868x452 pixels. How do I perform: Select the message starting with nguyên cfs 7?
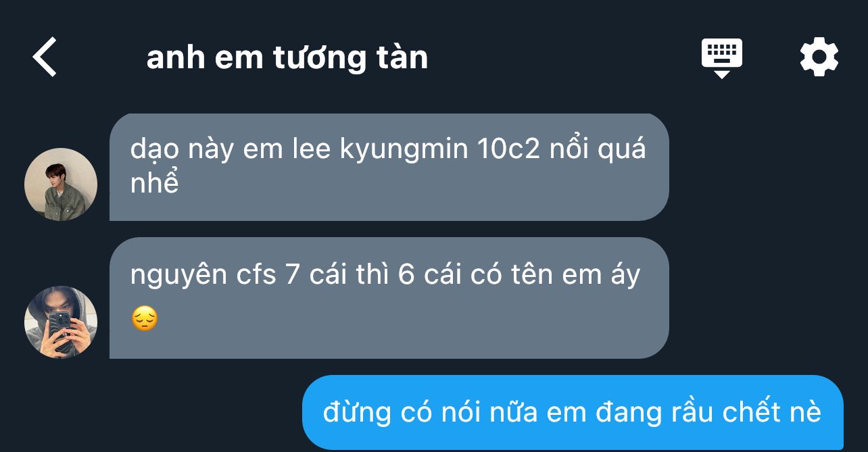point(389,298)
